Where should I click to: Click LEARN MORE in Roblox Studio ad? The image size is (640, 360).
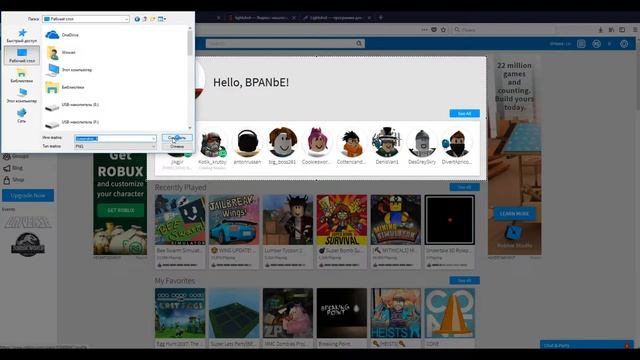[x=514, y=213]
